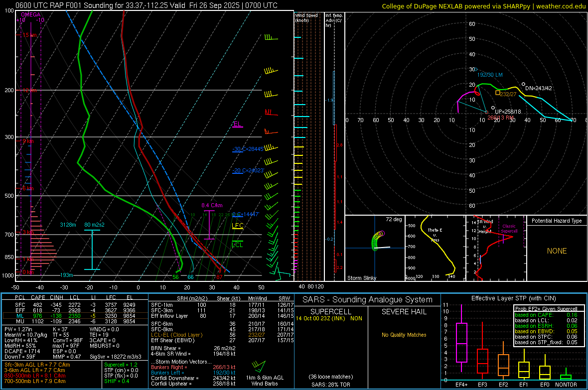588x390 pixels.
Task: Click the PW = 1.27in value
Action: point(18,329)
